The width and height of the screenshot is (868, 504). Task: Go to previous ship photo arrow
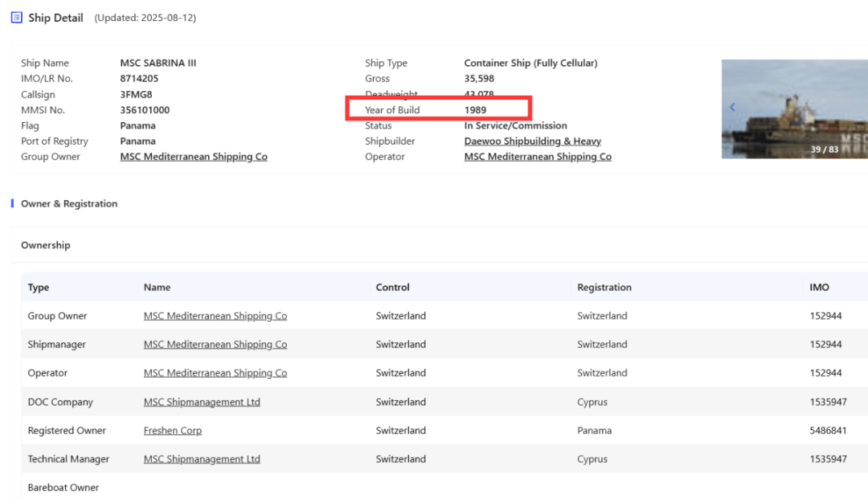point(732,107)
